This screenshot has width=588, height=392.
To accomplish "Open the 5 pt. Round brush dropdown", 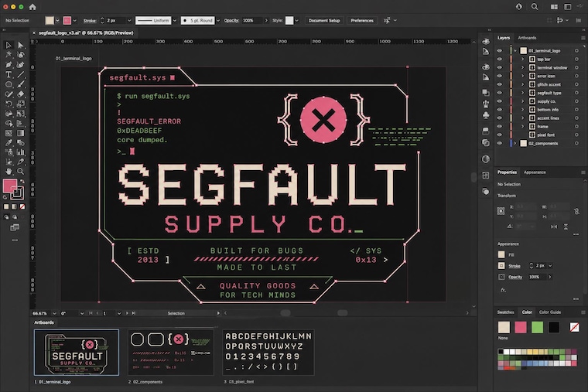I will pos(218,21).
